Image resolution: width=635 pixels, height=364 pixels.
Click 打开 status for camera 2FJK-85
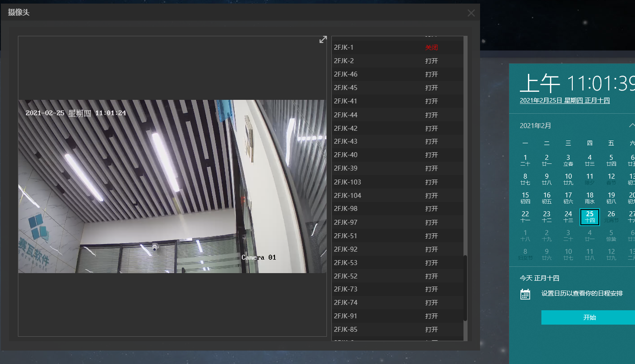coord(432,330)
